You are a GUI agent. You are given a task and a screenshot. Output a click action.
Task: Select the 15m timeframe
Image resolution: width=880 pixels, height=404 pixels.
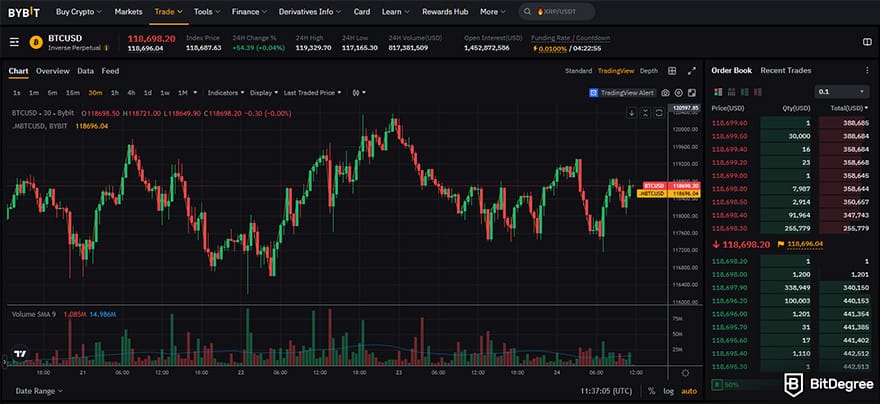pyautogui.click(x=72, y=93)
